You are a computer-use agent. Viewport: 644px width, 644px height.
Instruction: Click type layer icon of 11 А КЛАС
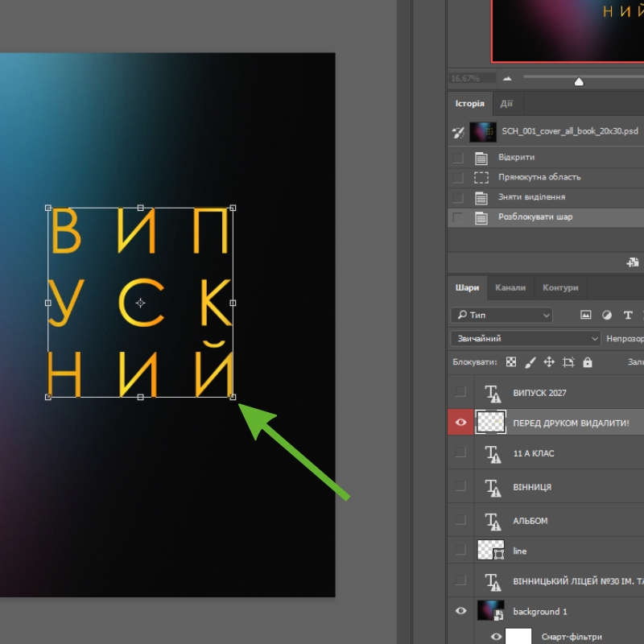click(493, 454)
